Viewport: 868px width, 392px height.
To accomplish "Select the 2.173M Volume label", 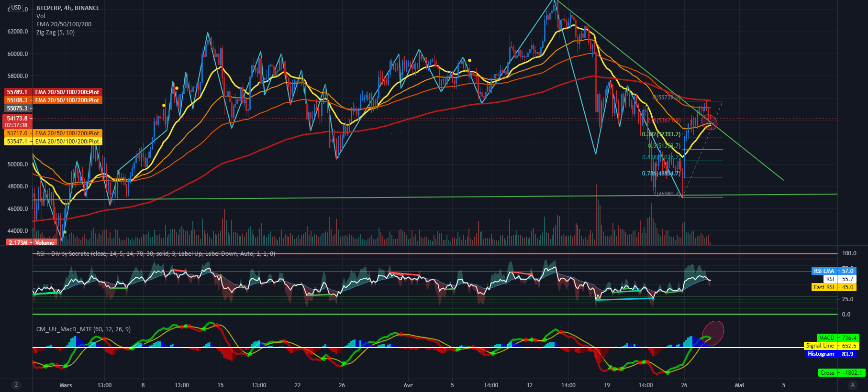I will (32, 243).
